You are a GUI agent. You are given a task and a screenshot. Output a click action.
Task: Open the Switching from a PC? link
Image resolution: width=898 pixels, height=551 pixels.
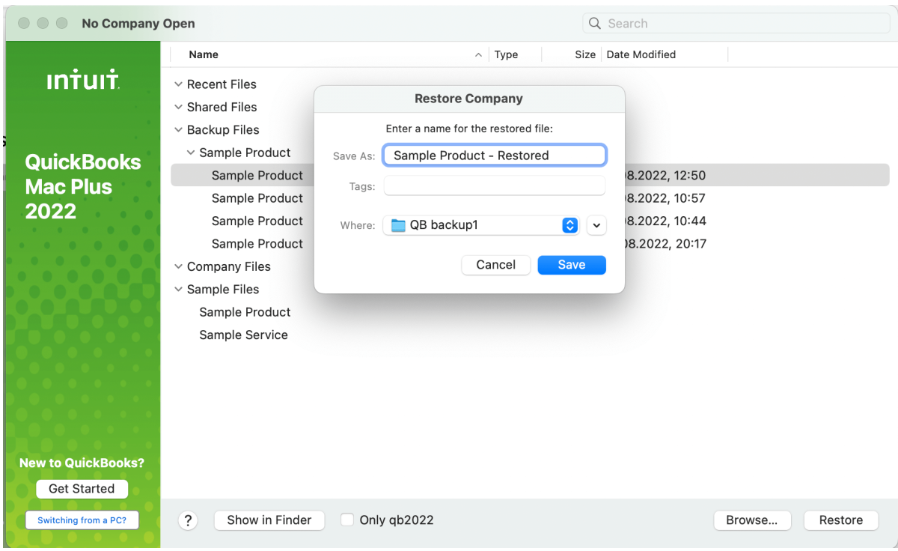[82, 520]
